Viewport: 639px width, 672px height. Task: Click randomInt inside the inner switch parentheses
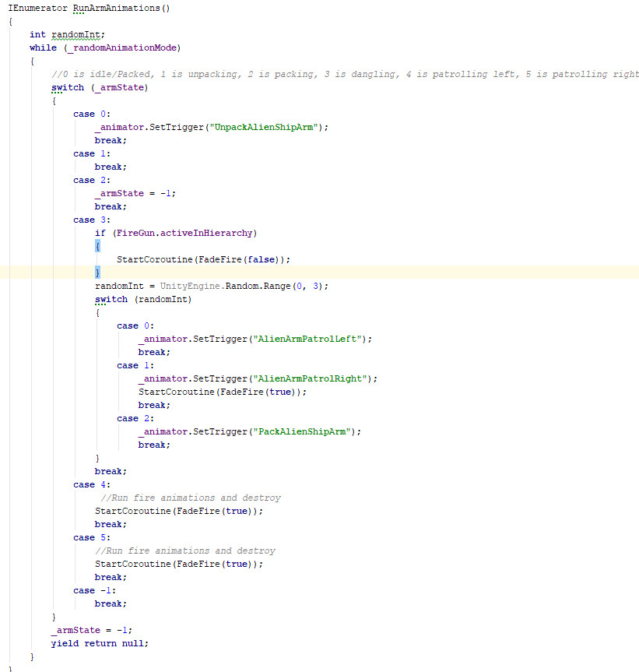[x=163, y=299]
